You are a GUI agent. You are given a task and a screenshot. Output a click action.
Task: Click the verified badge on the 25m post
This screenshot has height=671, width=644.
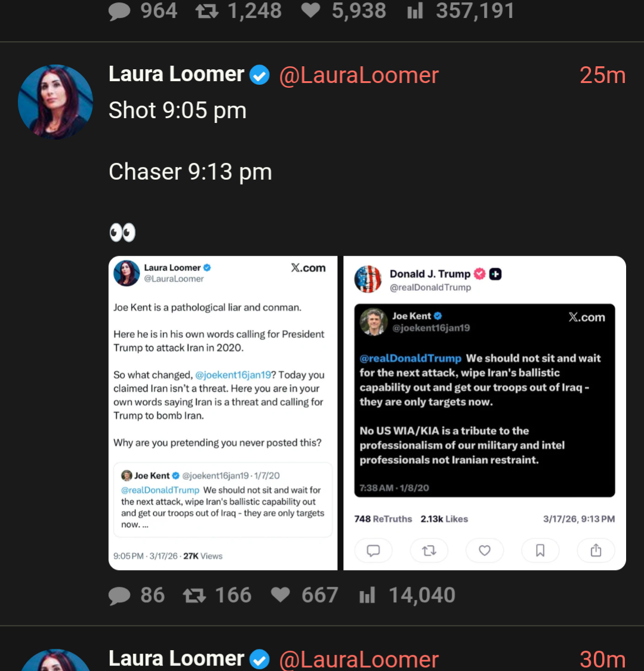pyautogui.click(x=260, y=75)
